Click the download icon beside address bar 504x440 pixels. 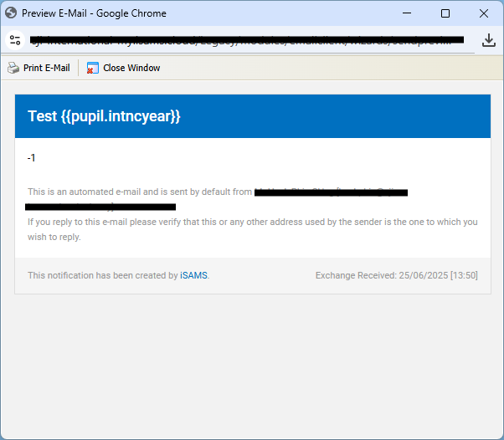point(489,40)
